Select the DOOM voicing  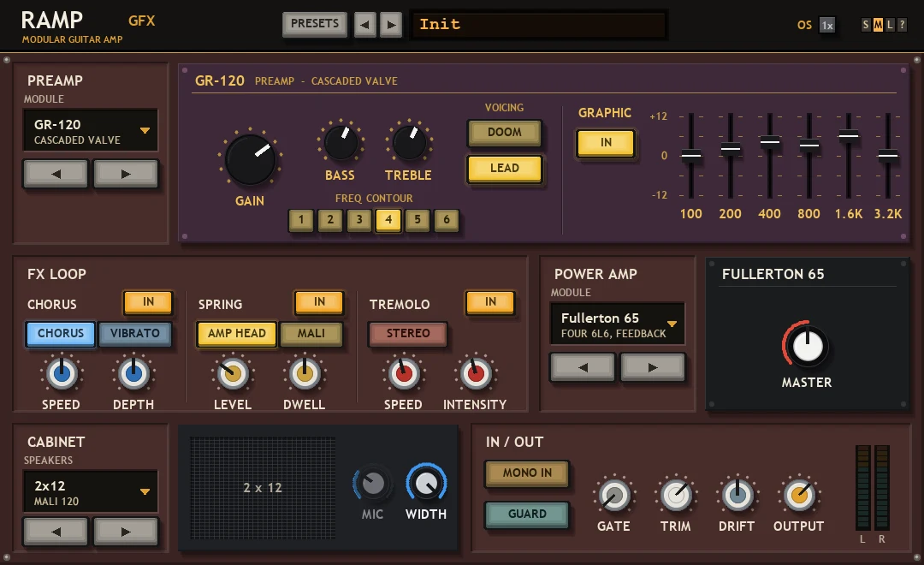point(505,133)
